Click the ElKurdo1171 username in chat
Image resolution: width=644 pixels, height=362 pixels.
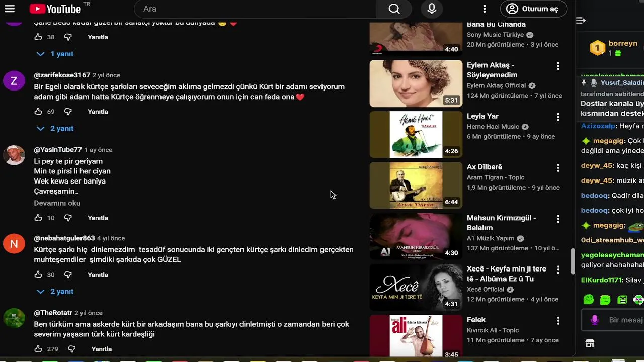(x=602, y=280)
